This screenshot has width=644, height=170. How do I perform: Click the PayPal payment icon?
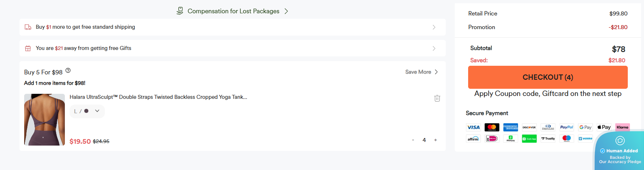pos(567,127)
